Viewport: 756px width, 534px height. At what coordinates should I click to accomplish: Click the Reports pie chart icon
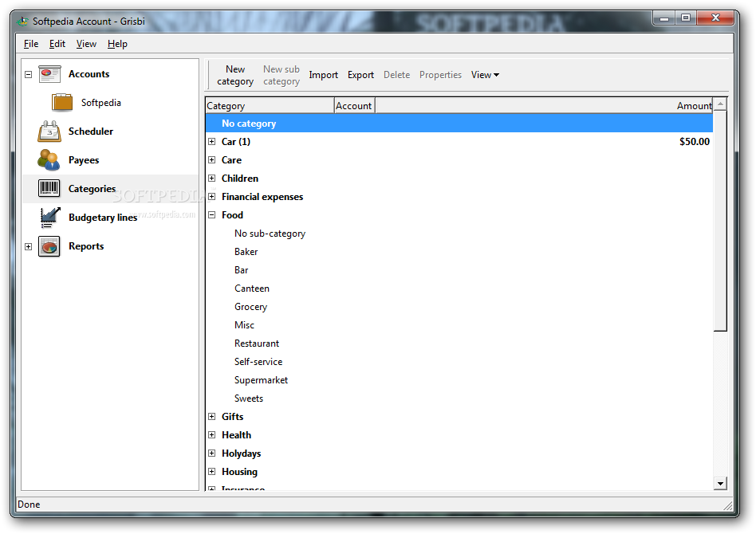pos(49,246)
